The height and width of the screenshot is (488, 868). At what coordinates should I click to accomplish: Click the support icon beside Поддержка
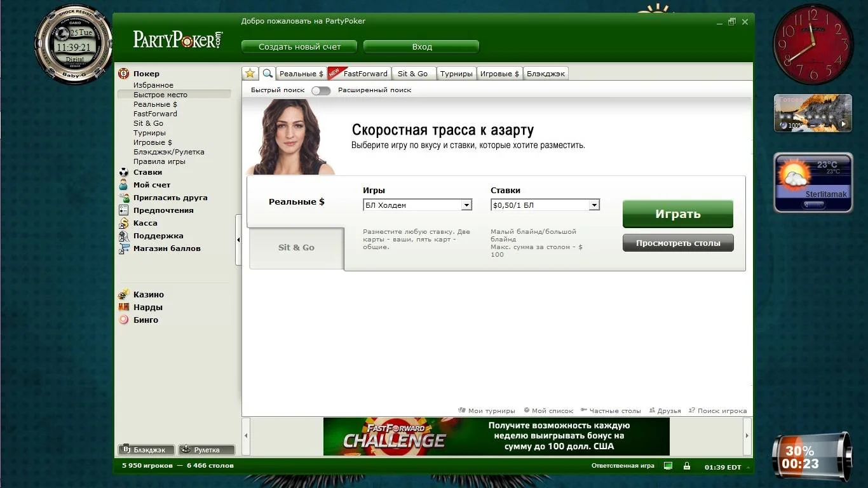coord(123,236)
